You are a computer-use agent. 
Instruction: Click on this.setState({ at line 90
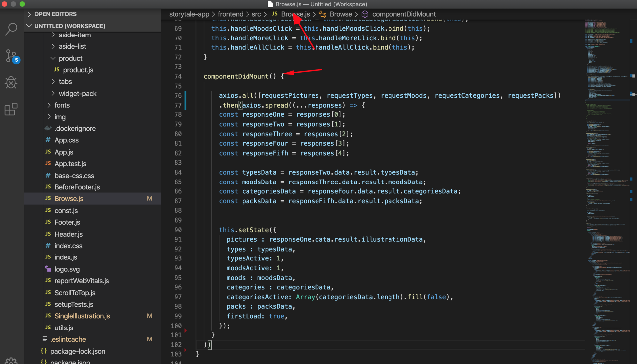(247, 230)
